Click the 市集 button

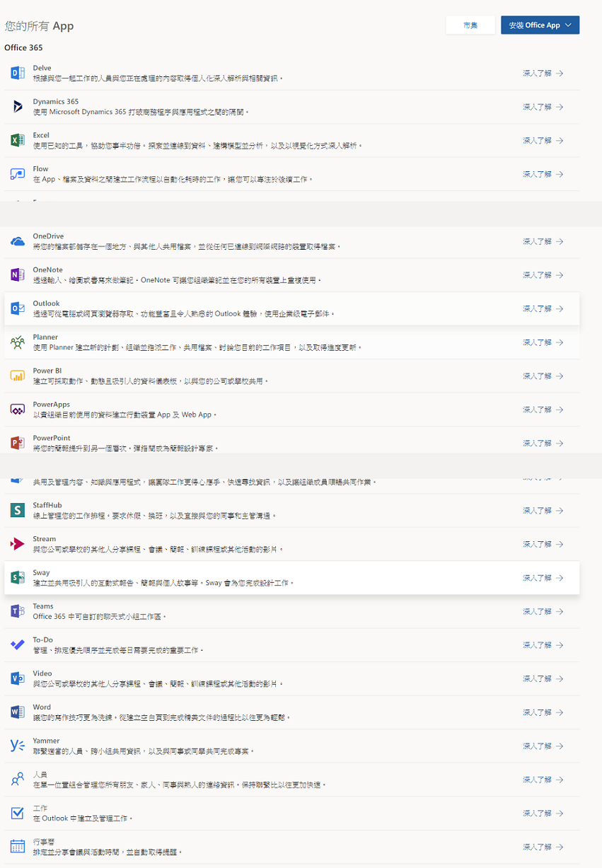point(470,25)
